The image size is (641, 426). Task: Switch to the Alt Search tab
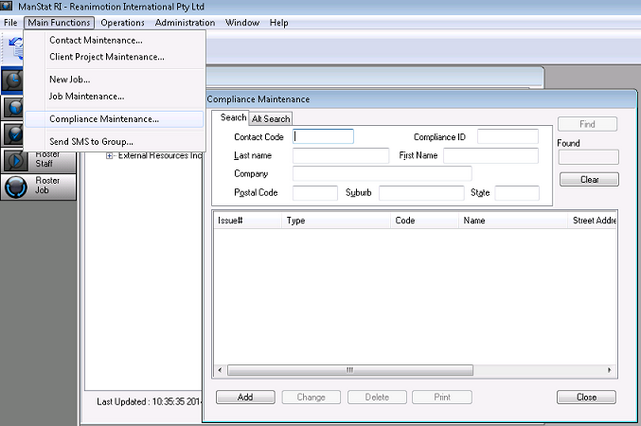coord(271,118)
